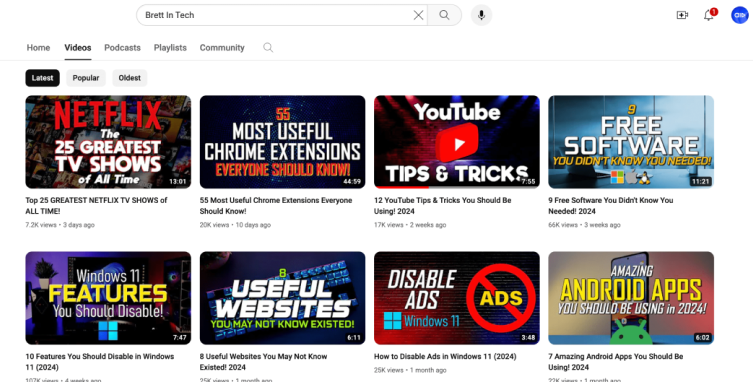Screen dimensions: 753x382
Task: Open the Community tab
Action: (x=222, y=48)
